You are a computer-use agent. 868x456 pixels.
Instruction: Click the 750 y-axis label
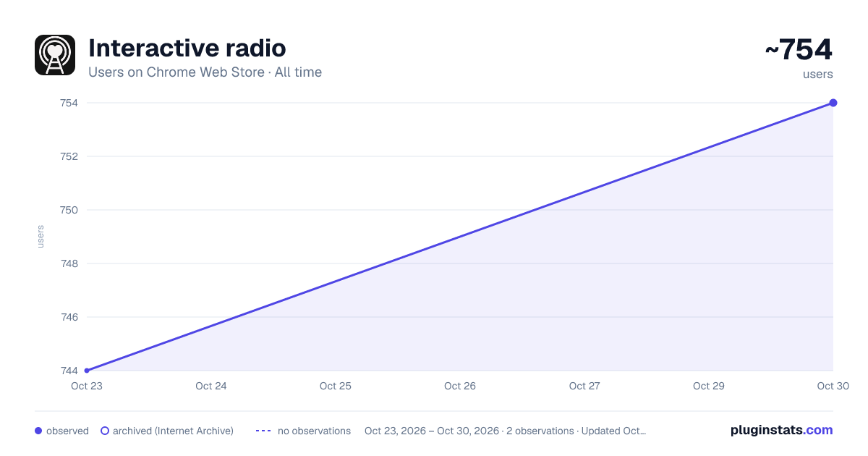click(x=69, y=210)
